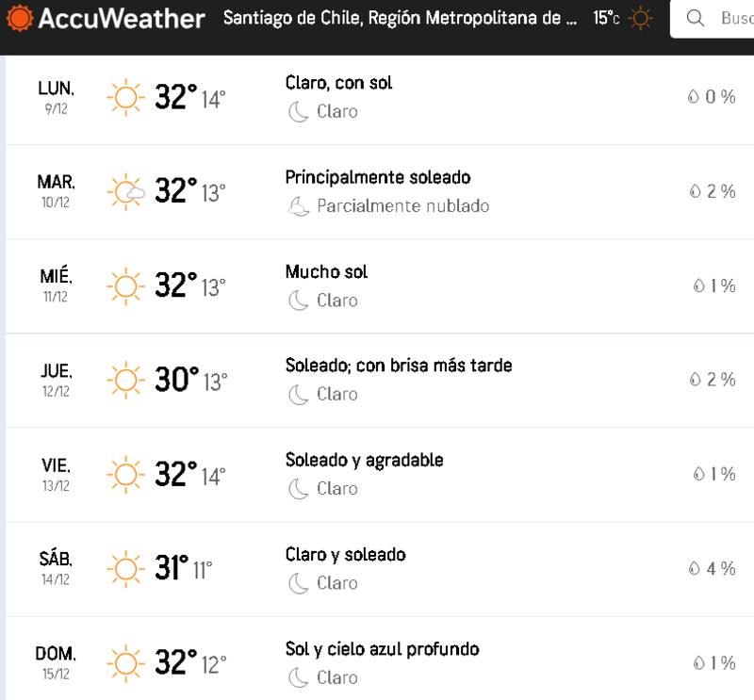Click Tuesday night's partly cloudy moon icon
Viewport: 754px width, 700px height.
pyautogui.click(x=299, y=206)
